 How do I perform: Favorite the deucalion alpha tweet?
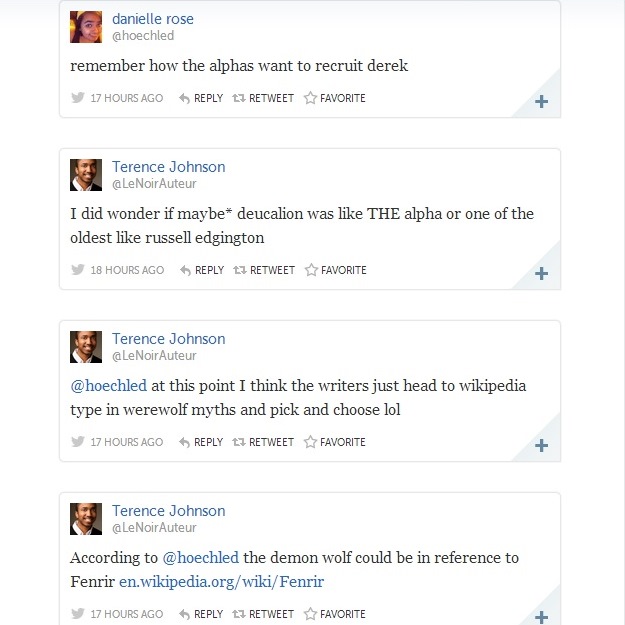pyautogui.click(x=335, y=270)
